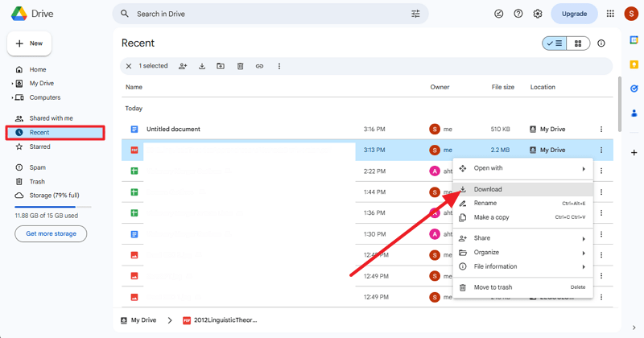The height and width of the screenshot is (338, 644).
Task: Click the storage usage progress bar
Action: [52, 207]
